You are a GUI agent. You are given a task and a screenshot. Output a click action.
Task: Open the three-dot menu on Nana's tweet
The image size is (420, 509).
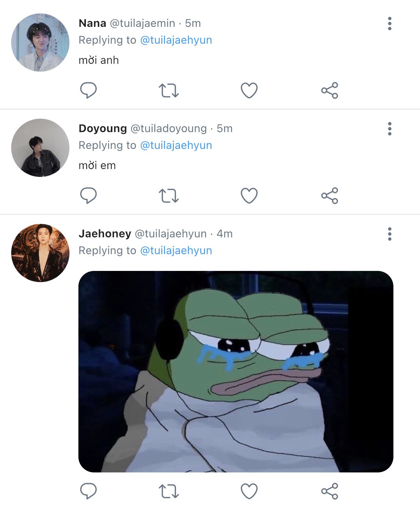coord(390,24)
